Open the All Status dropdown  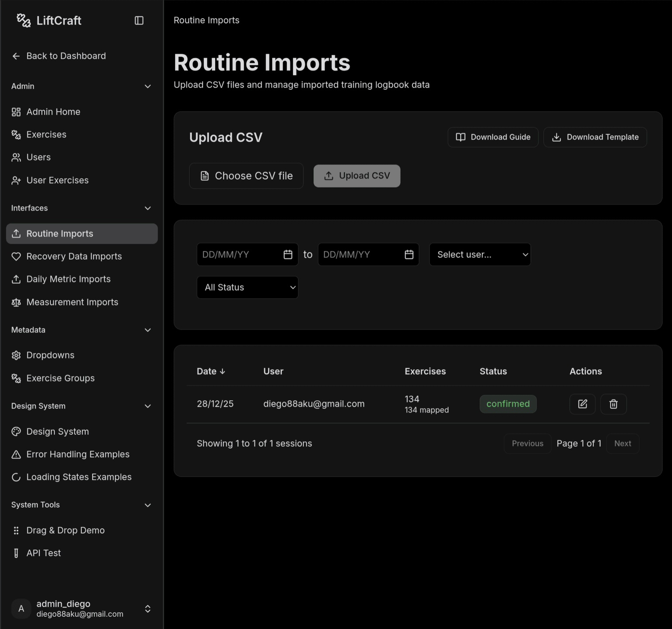click(x=247, y=287)
